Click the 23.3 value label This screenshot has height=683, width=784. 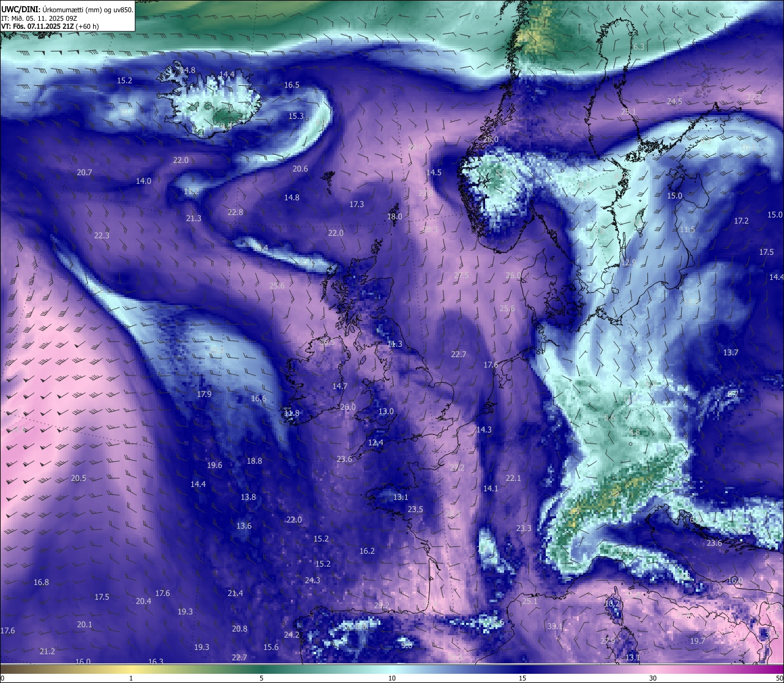pos(524,529)
